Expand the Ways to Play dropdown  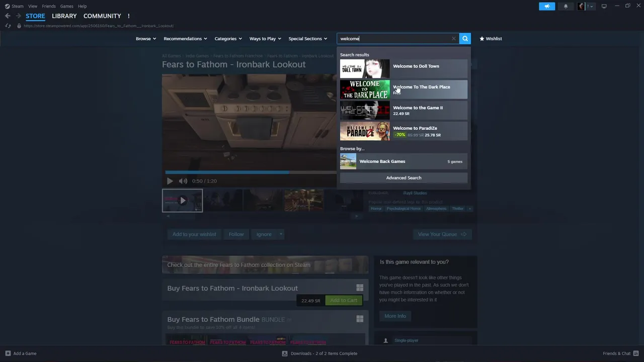[x=266, y=38]
